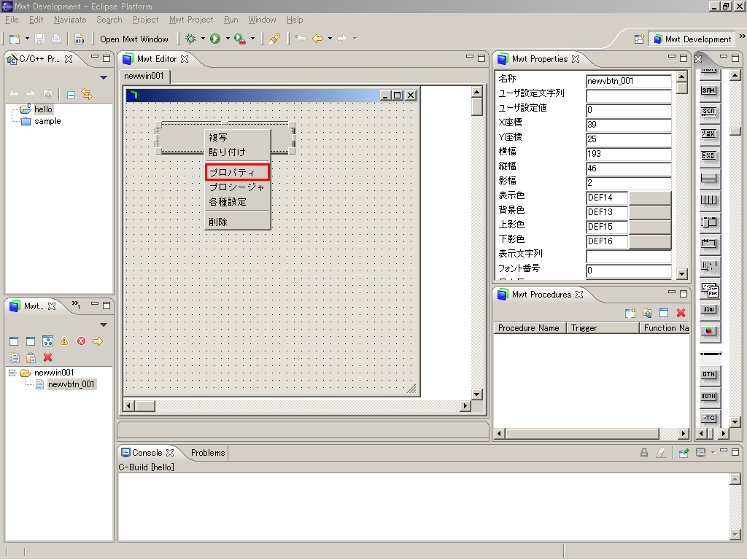Open the Mwt Project menu
The image size is (747, 560).
191,20
